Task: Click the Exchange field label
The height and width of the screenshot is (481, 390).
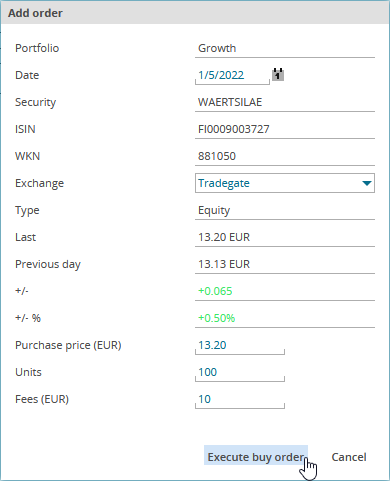Action: tap(39, 183)
